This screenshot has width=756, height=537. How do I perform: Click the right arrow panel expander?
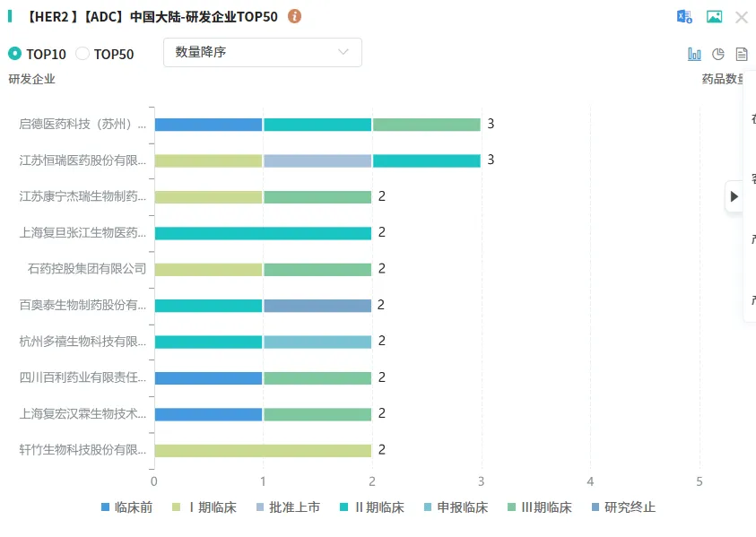click(734, 196)
